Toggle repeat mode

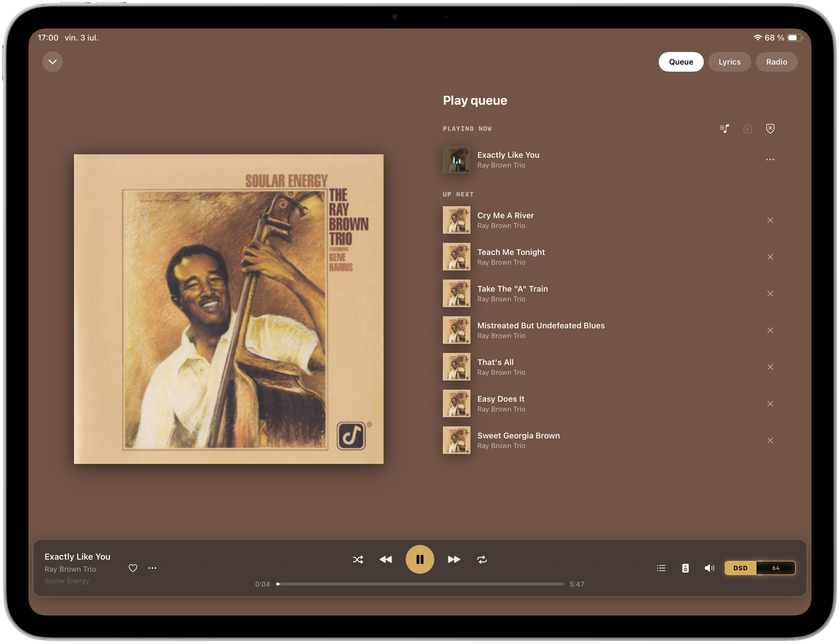tap(482, 560)
